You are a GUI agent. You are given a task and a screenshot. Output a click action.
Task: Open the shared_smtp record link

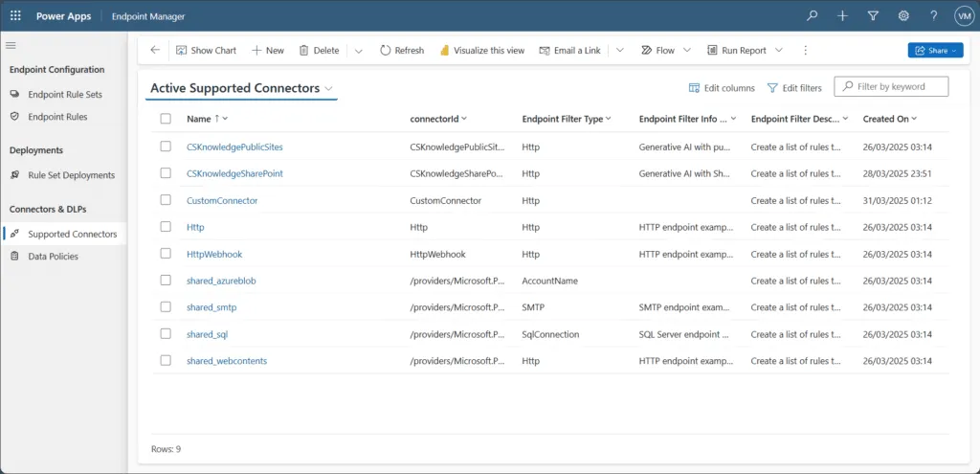click(212, 307)
